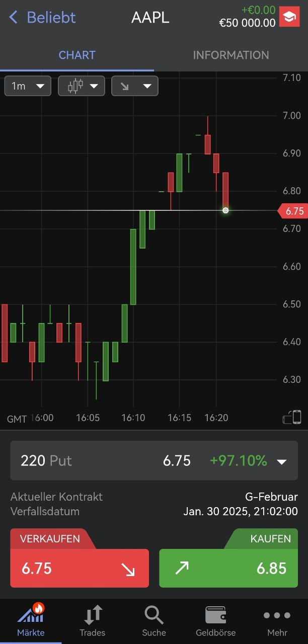The image size is (308, 644).
Task: Tap the tall green candlestick near 16:10
Action: click(133, 267)
